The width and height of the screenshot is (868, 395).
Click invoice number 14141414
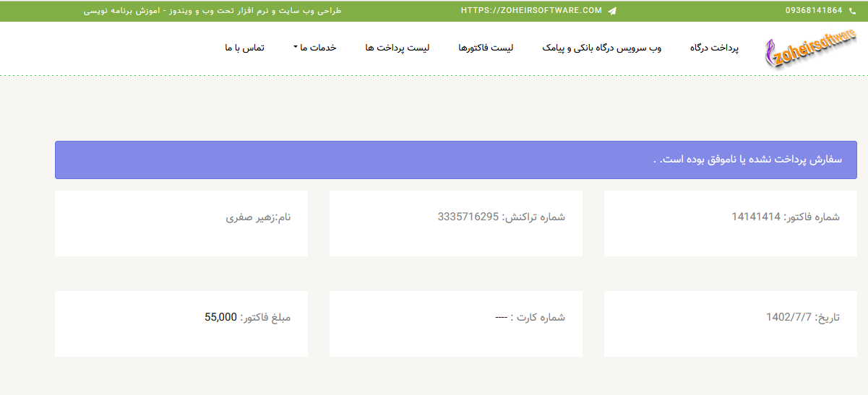click(756, 217)
